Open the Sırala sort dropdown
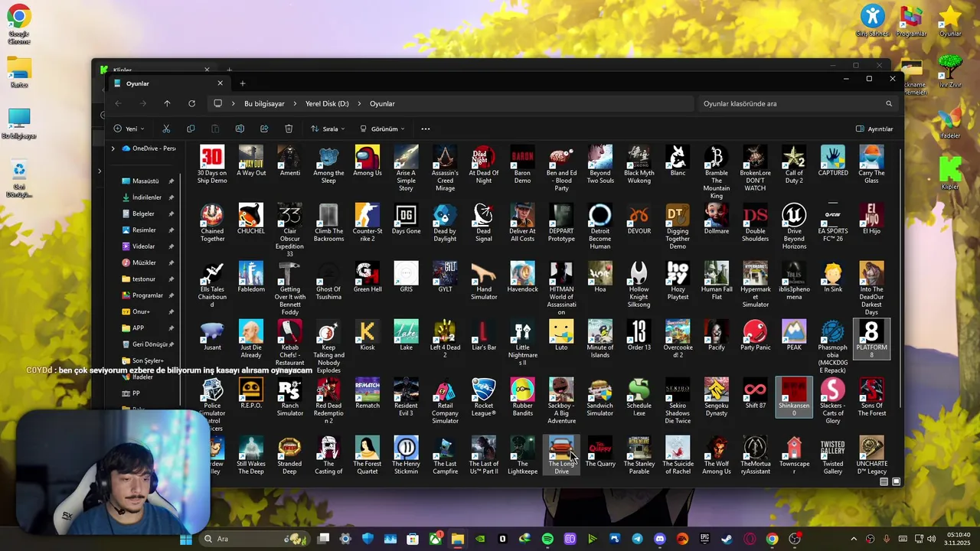 [328, 129]
